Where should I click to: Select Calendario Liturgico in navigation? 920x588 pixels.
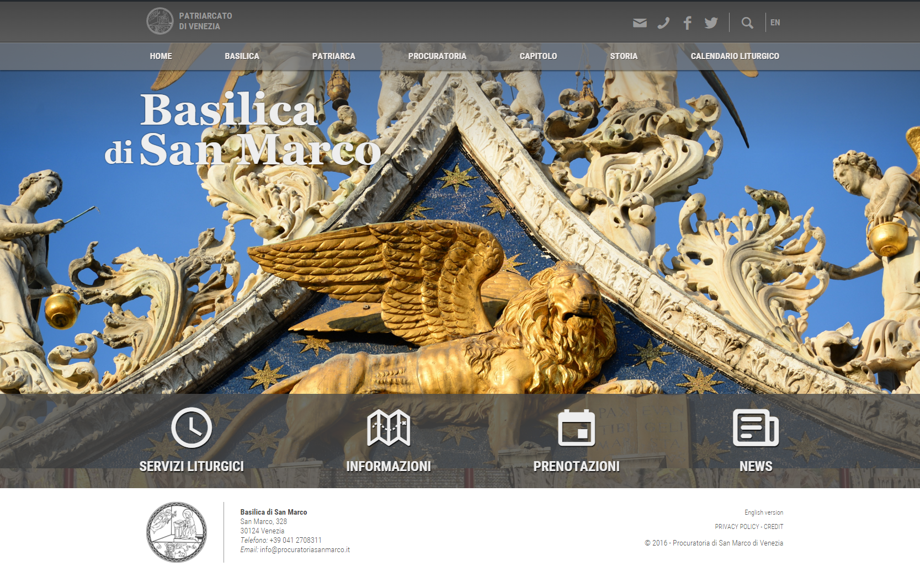pyautogui.click(x=735, y=56)
